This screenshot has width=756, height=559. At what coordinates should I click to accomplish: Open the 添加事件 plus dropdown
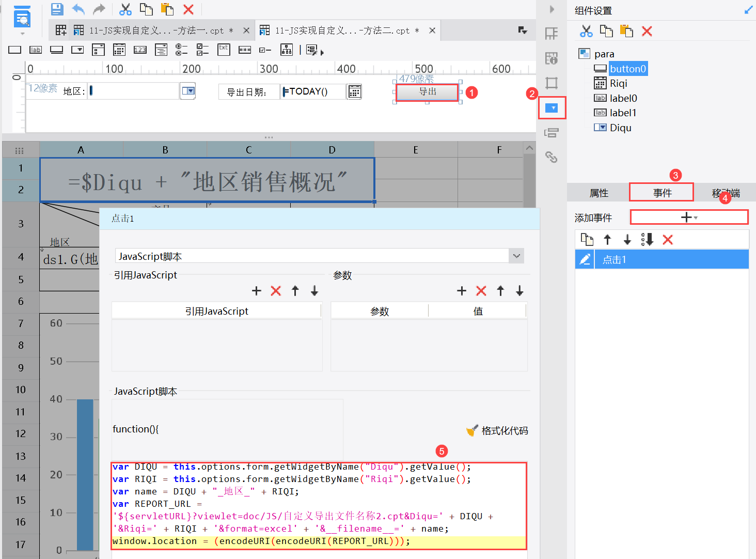point(689,217)
